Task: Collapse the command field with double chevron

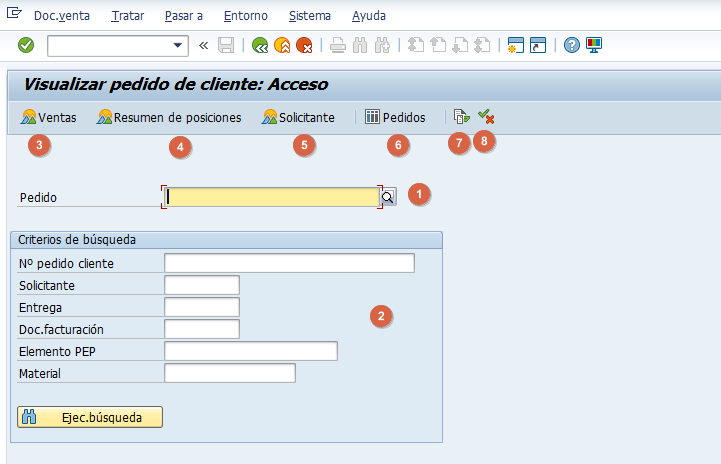Action: [x=203, y=45]
